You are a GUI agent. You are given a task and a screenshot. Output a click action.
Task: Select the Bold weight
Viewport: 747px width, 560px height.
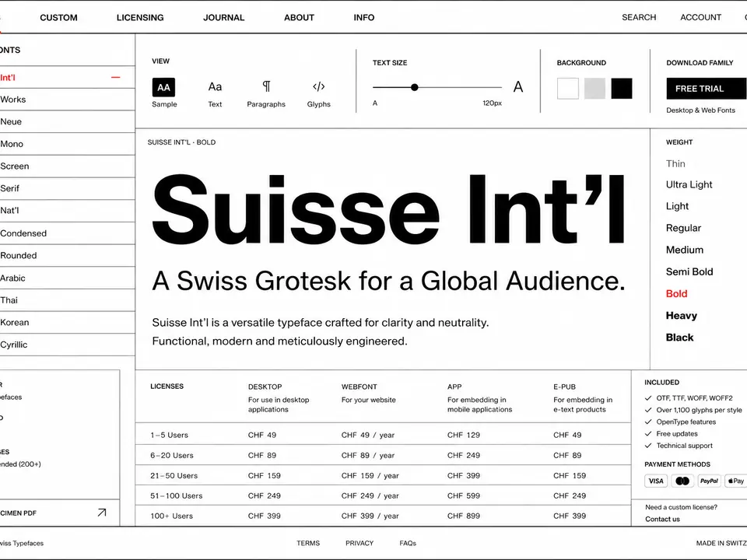(x=676, y=294)
